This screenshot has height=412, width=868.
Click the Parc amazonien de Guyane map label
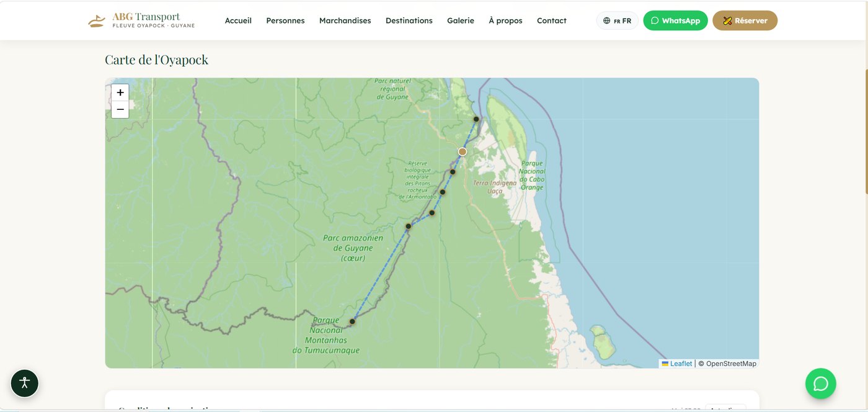pyautogui.click(x=353, y=248)
